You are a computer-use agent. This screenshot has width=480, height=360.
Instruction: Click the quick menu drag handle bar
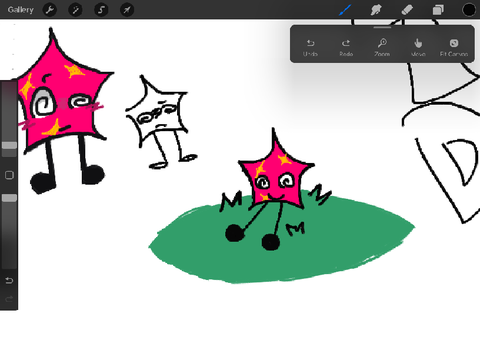[x=382, y=28]
